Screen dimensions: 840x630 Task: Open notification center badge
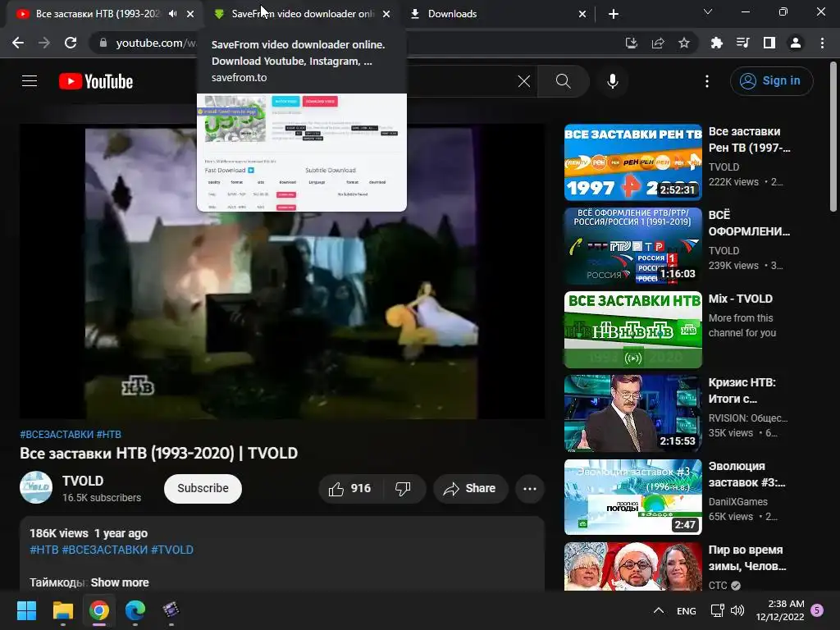pyautogui.click(x=817, y=610)
